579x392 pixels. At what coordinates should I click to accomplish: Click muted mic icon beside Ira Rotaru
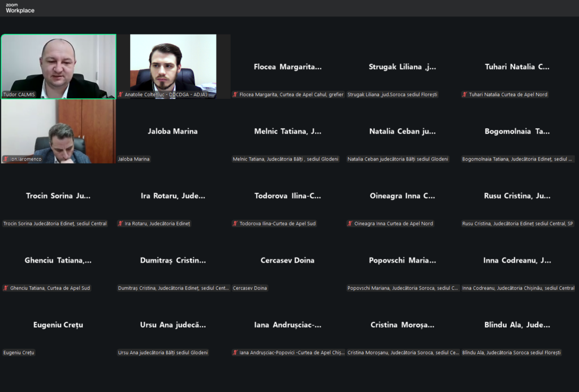120,224
